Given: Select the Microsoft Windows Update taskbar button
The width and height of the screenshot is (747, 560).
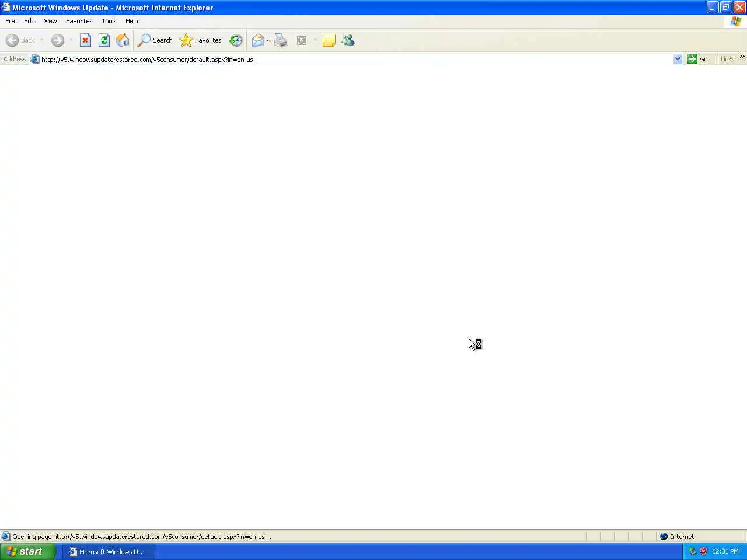Looking at the screenshot, I should point(109,551).
